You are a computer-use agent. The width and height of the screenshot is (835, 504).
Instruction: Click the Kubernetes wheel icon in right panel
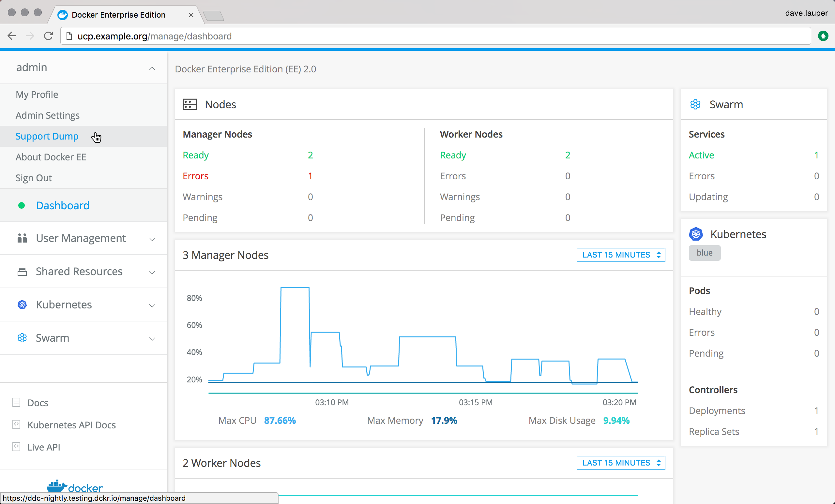(x=695, y=234)
